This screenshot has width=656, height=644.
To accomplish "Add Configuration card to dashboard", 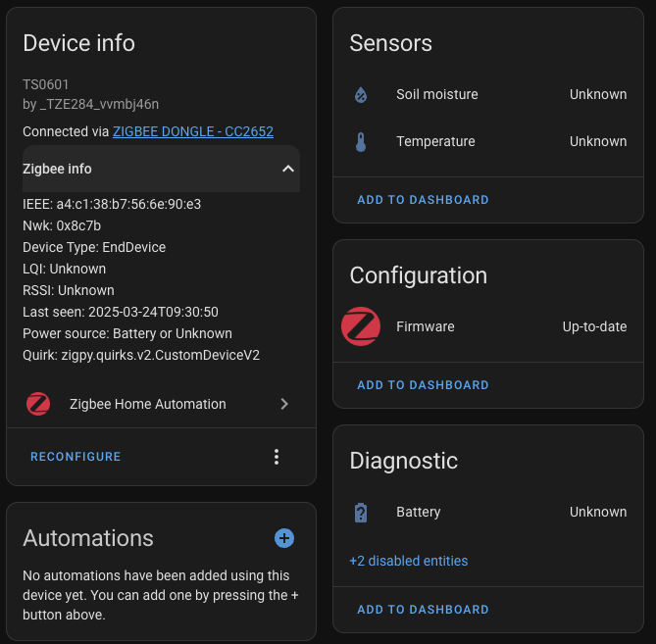I will [x=423, y=385].
